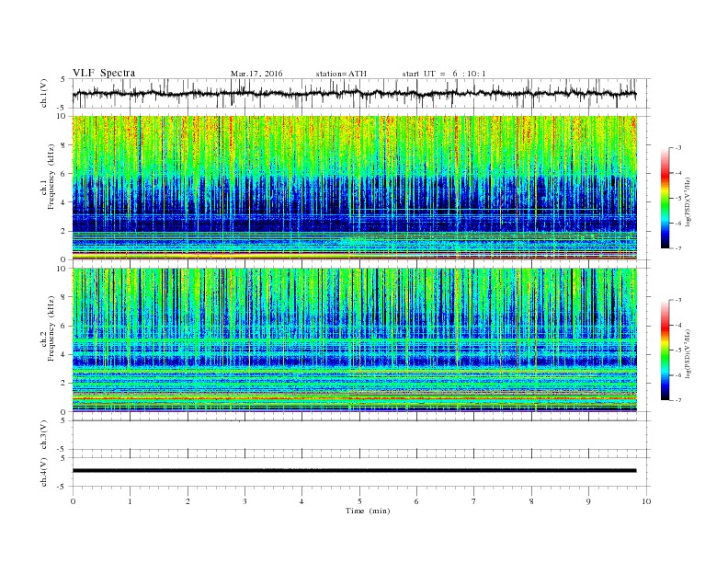728x563 pixels.
Task: Click time axis tick label "10"
Action: (646, 501)
